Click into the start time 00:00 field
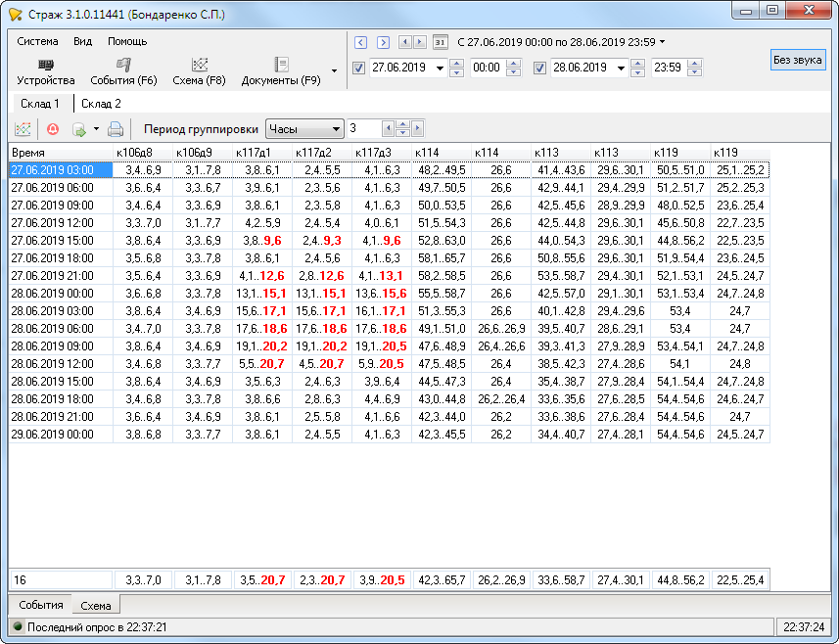This screenshot has height=644, width=839. pyautogui.click(x=487, y=68)
